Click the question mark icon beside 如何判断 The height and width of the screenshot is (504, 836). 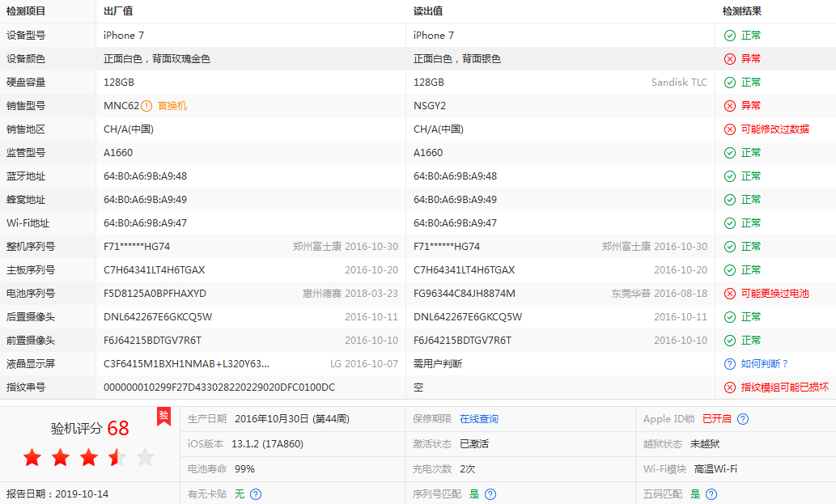pyautogui.click(x=730, y=364)
